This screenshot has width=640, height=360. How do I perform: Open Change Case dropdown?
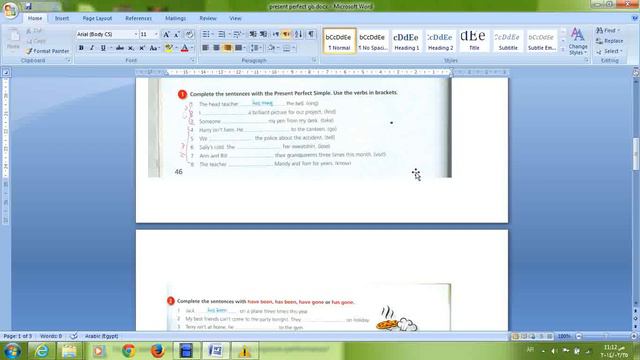coord(154,48)
